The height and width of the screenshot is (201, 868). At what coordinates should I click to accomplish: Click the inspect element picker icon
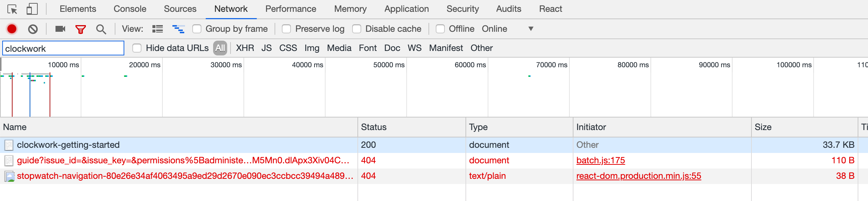click(x=12, y=9)
